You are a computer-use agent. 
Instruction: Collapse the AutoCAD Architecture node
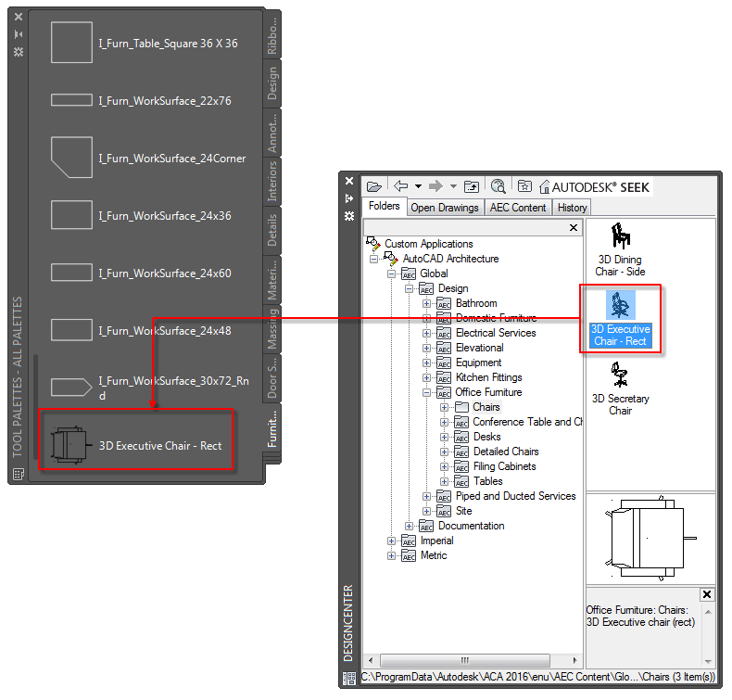click(373, 259)
